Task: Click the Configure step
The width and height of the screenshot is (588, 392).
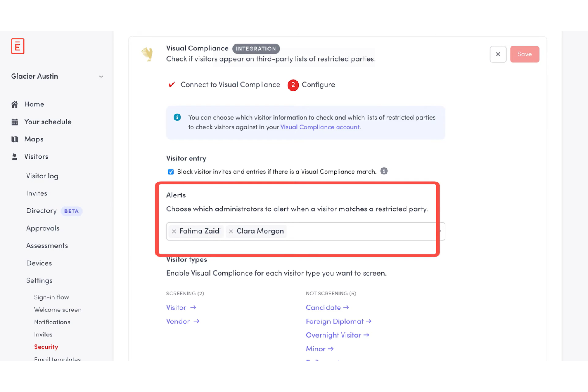Action: click(x=318, y=85)
